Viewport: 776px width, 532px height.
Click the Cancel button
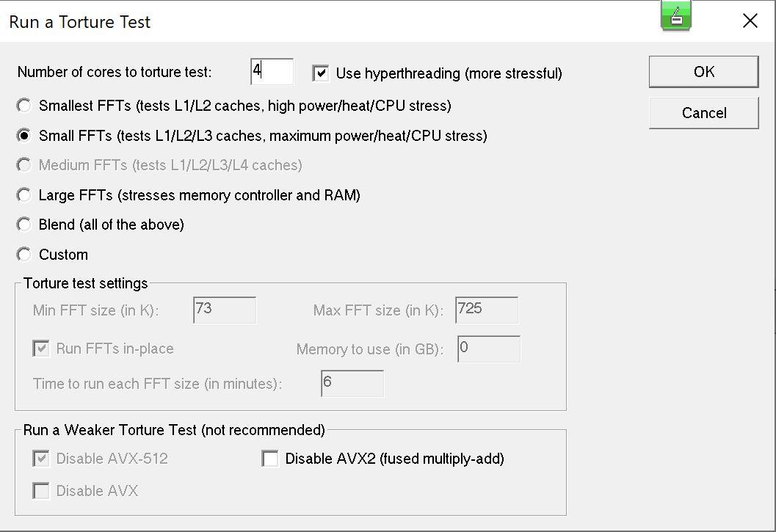pos(703,113)
